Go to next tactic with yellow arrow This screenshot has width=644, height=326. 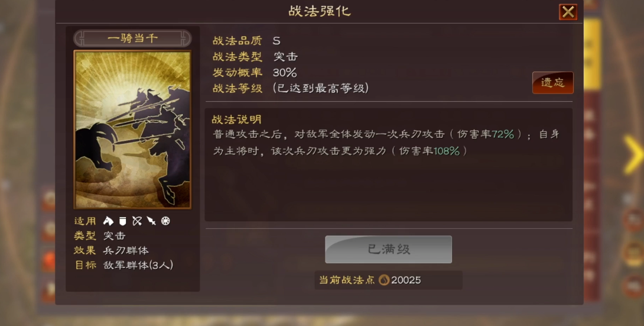click(633, 154)
